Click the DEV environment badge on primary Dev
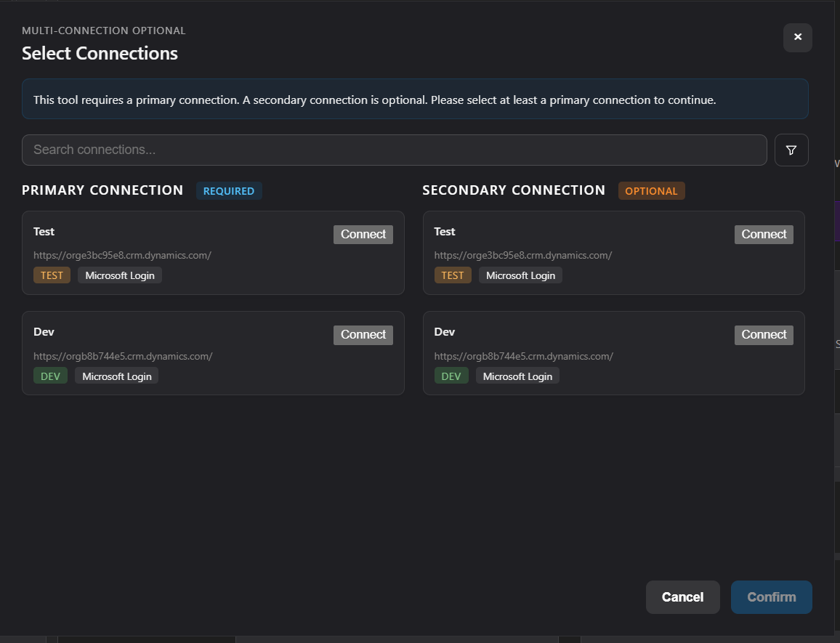The height and width of the screenshot is (643, 840). (x=50, y=376)
